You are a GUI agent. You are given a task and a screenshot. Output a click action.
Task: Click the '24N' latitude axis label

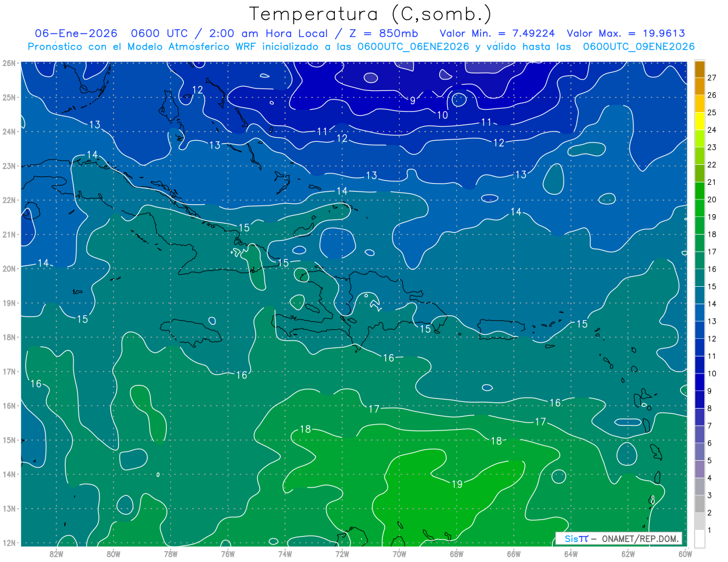[x=9, y=131]
